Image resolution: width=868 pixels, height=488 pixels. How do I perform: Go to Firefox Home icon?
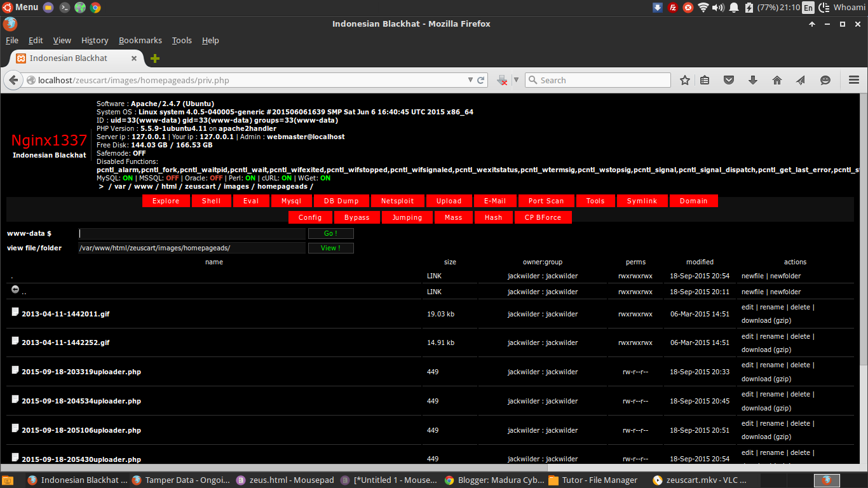point(776,80)
